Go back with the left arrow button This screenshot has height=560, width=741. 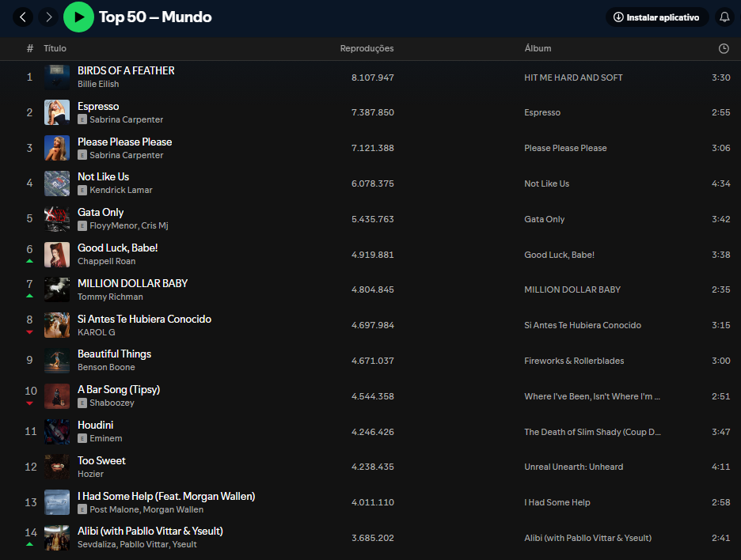click(23, 17)
